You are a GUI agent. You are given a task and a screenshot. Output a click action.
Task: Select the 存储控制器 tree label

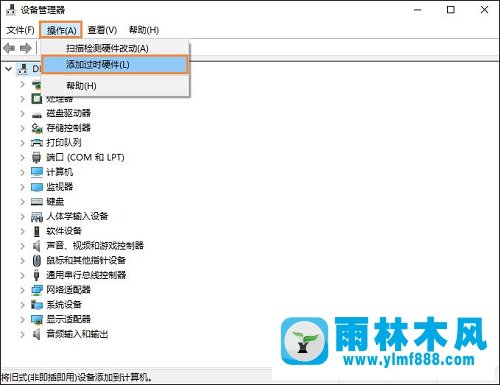68,128
